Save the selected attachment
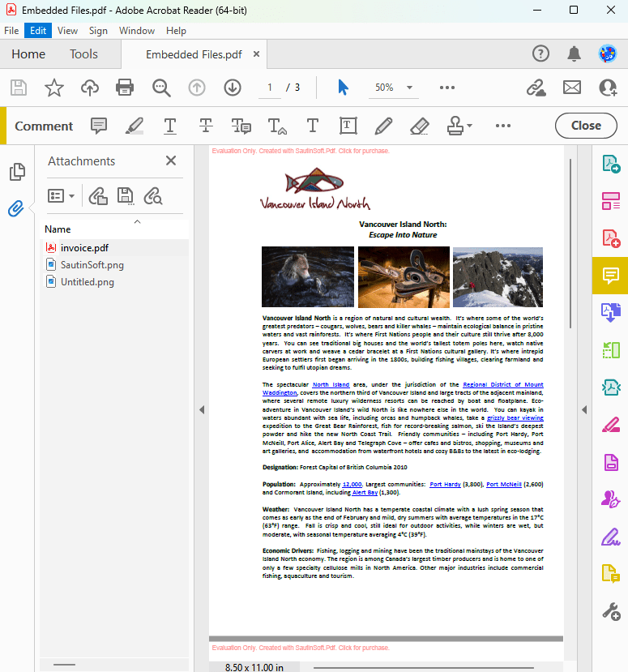628x672 pixels. (x=126, y=196)
